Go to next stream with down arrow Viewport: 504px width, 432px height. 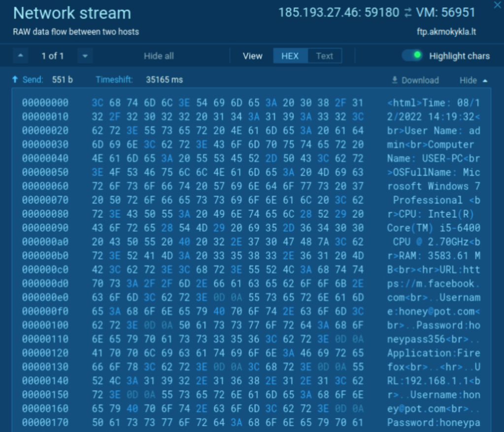click(x=85, y=56)
